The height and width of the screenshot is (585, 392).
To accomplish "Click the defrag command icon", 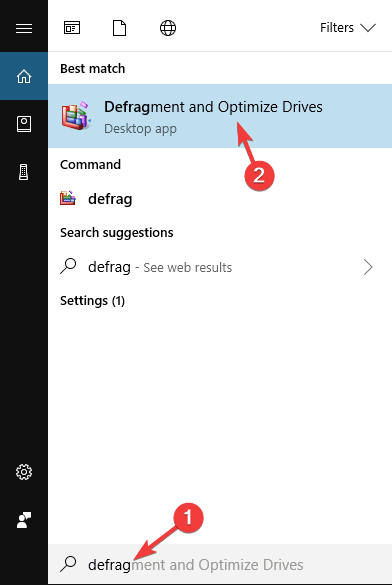I will click(x=68, y=198).
